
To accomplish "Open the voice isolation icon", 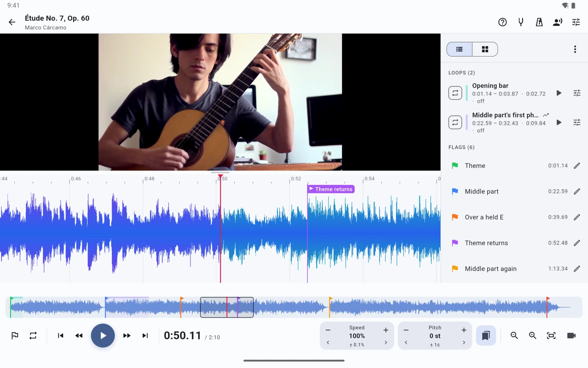I will pos(557,22).
